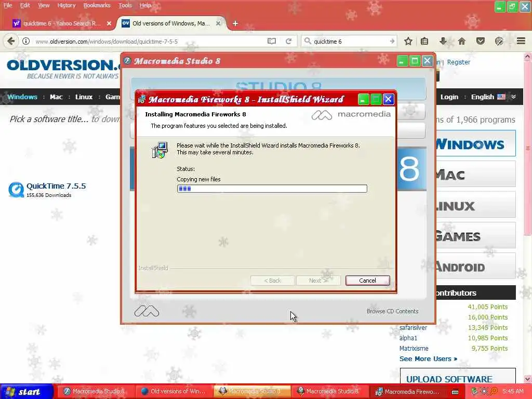The width and height of the screenshot is (532, 399).
Task: Click installer computer-and-disc icon in wizard
Action: coord(159,150)
